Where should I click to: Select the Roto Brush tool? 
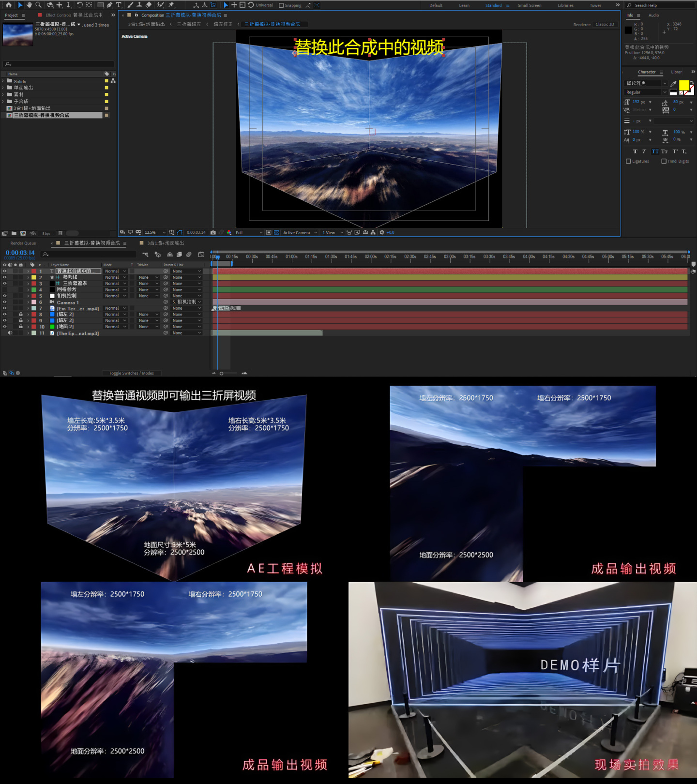(160, 5)
